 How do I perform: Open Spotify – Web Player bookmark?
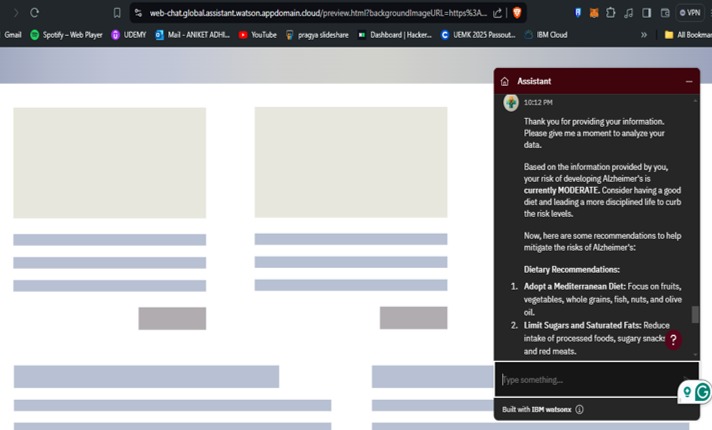(66, 35)
